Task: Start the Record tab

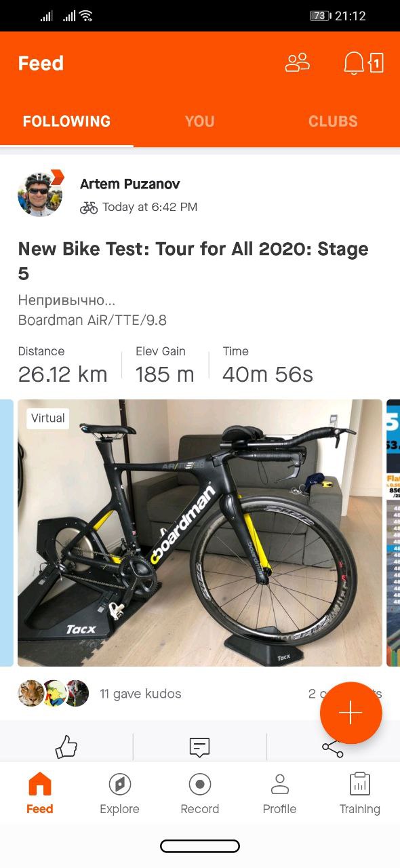Action: point(199,793)
